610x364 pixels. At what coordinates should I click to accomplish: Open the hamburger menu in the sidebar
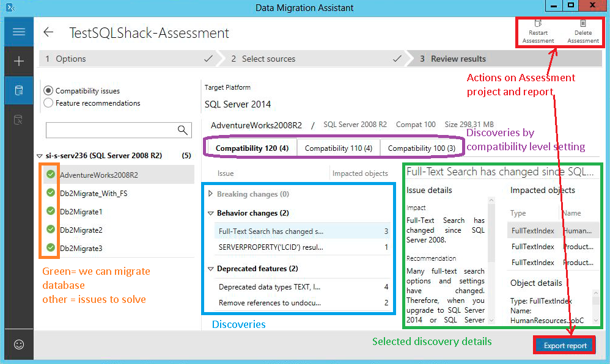tap(19, 32)
